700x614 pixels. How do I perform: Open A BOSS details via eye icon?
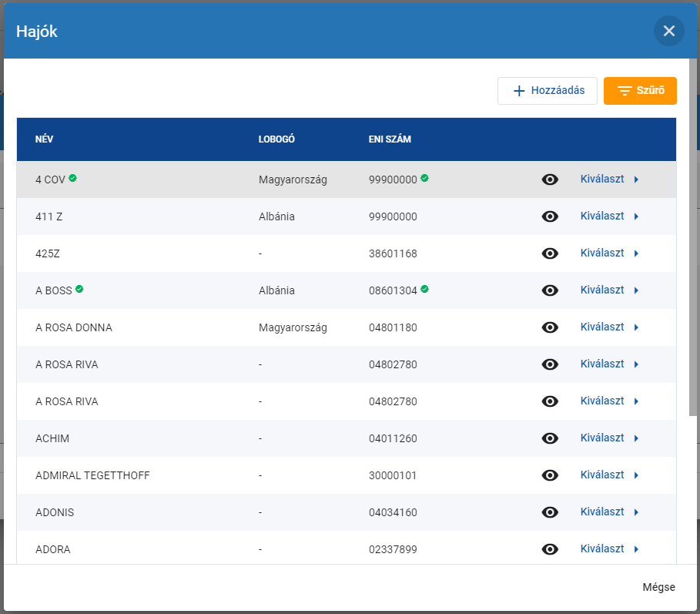[550, 290]
